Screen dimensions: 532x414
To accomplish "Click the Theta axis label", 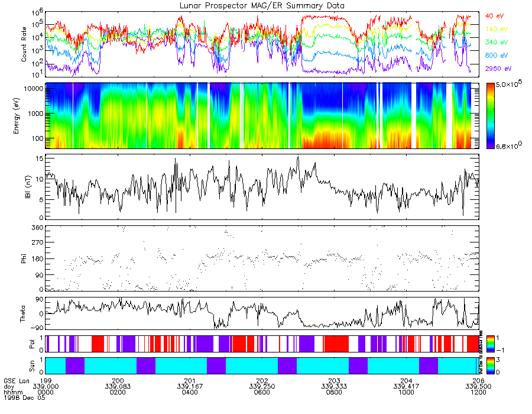I will click(x=22, y=314).
